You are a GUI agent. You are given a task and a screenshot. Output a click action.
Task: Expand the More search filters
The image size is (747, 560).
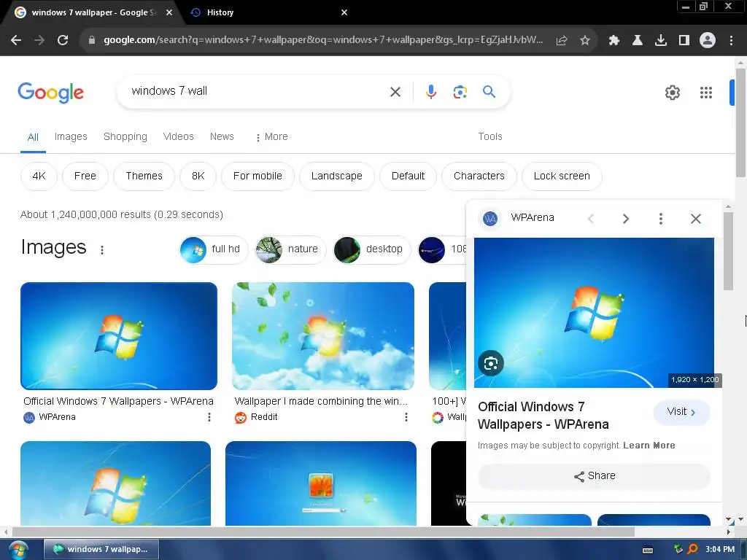(271, 136)
